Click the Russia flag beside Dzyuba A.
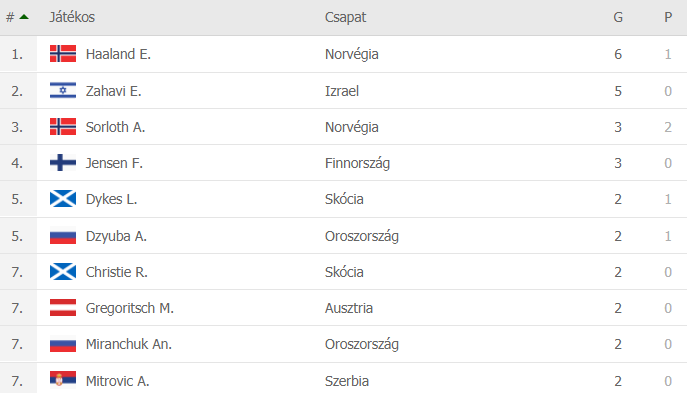Viewport: 687px width, 393px height. point(63,236)
